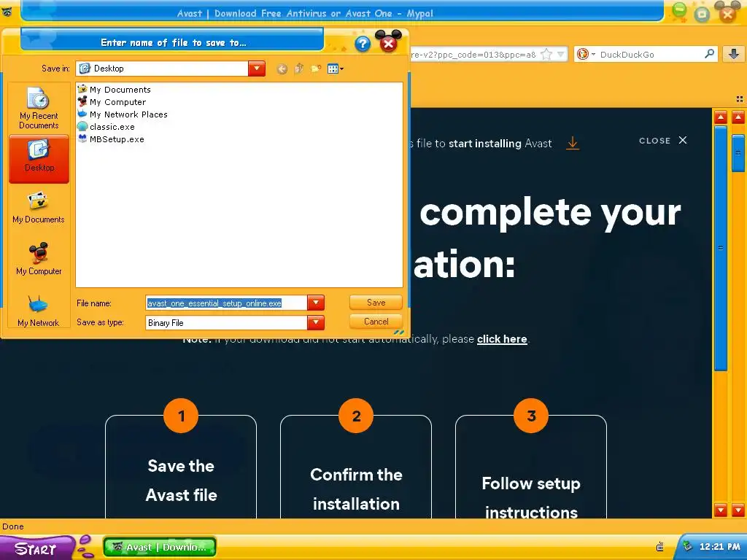
Task: Click the search magnifier icon
Action: [709, 54]
